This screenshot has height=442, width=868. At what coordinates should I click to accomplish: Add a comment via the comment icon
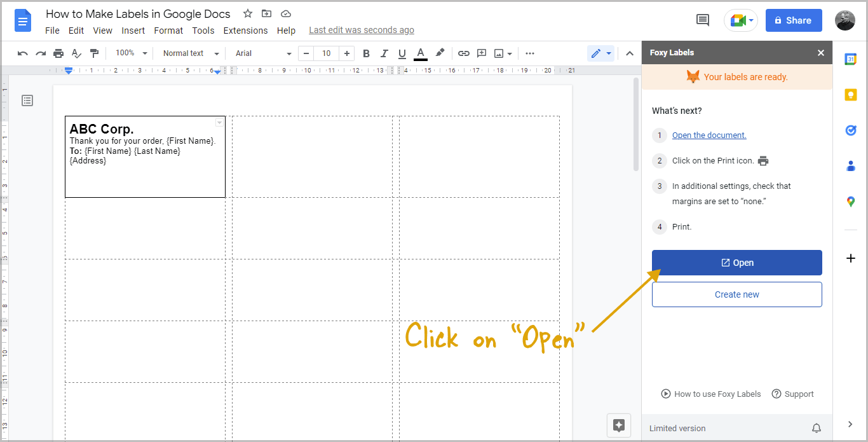pyautogui.click(x=481, y=53)
